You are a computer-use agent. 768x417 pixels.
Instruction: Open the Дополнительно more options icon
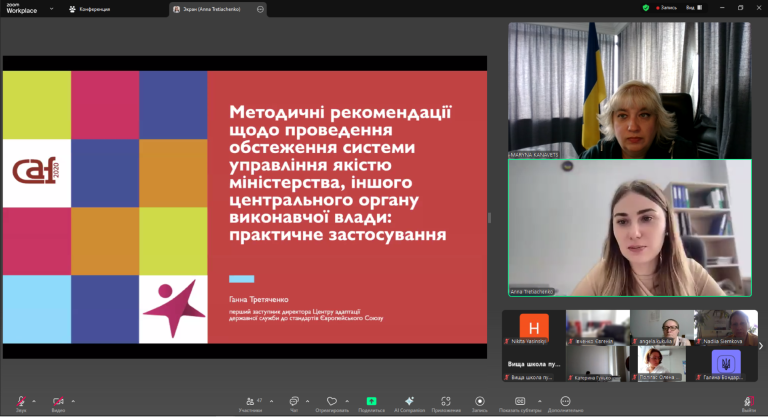tap(565, 401)
